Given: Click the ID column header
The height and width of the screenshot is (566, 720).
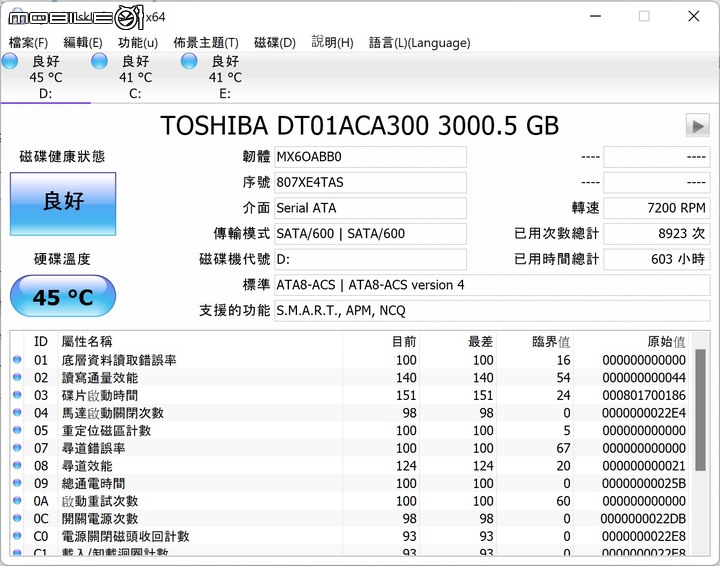Looking at the screenshot, I should click(41, 342).
